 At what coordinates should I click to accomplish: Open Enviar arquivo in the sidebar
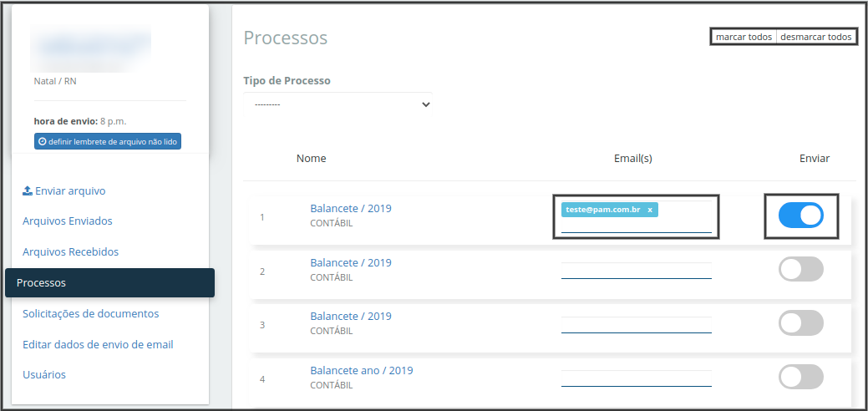click(63, 190)
